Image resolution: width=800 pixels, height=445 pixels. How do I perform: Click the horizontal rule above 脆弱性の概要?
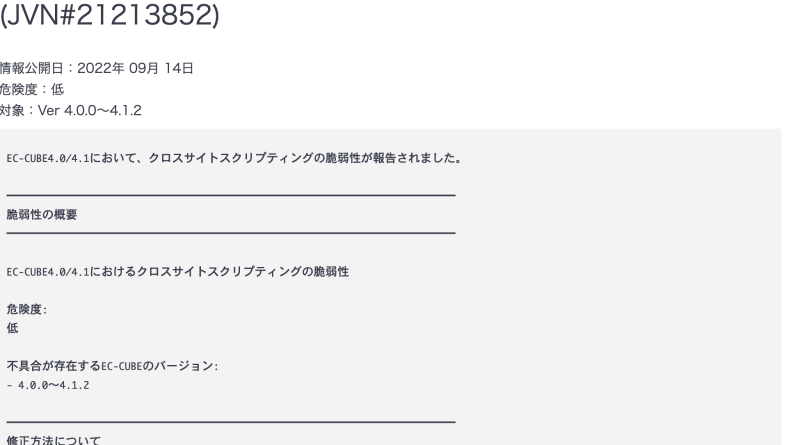231,195
